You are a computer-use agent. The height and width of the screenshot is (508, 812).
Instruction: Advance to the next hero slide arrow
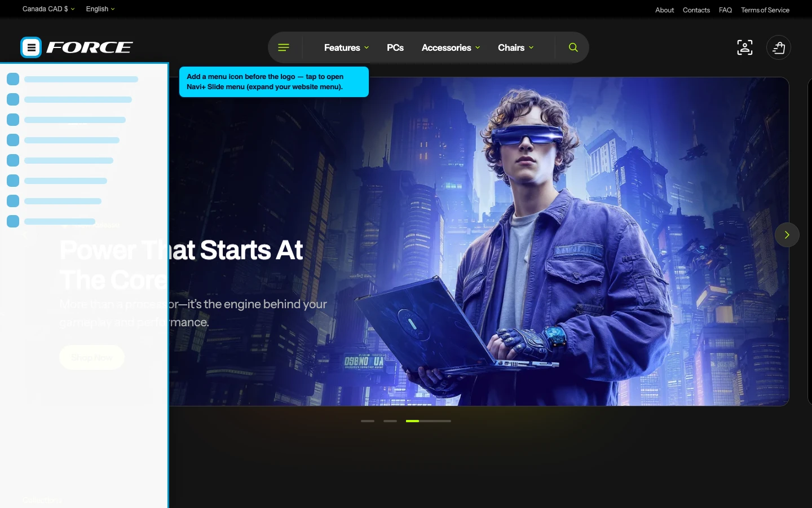(x=787, y=235)
